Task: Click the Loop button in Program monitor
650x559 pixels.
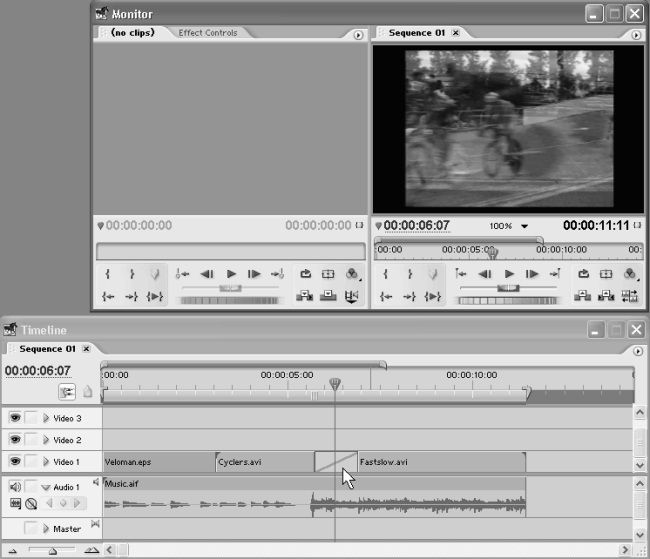Action: point(582,274)
